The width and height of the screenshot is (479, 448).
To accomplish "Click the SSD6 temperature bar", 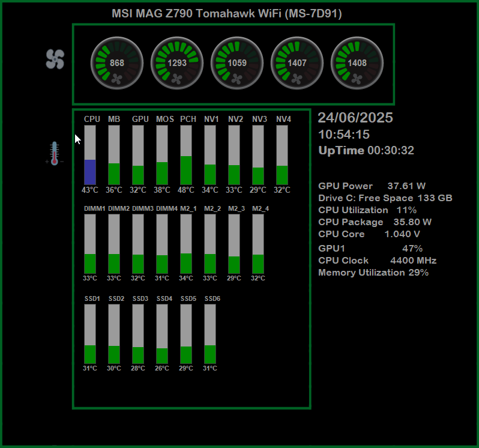I will 210,334.
